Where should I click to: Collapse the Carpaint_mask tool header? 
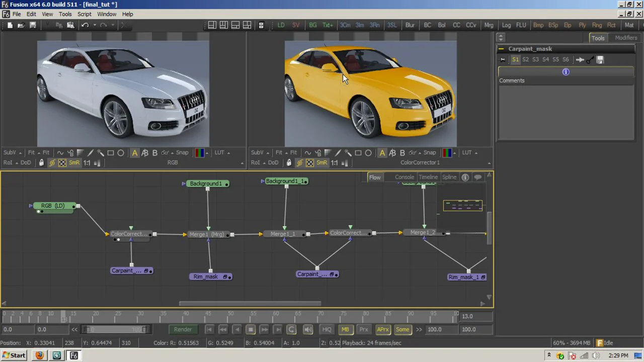pos(501,49)
